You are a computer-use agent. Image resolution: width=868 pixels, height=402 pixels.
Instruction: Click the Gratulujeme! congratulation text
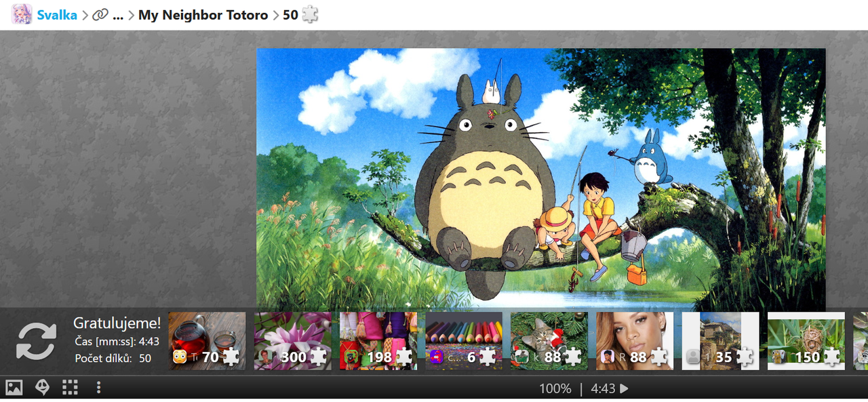click(117, 323)
